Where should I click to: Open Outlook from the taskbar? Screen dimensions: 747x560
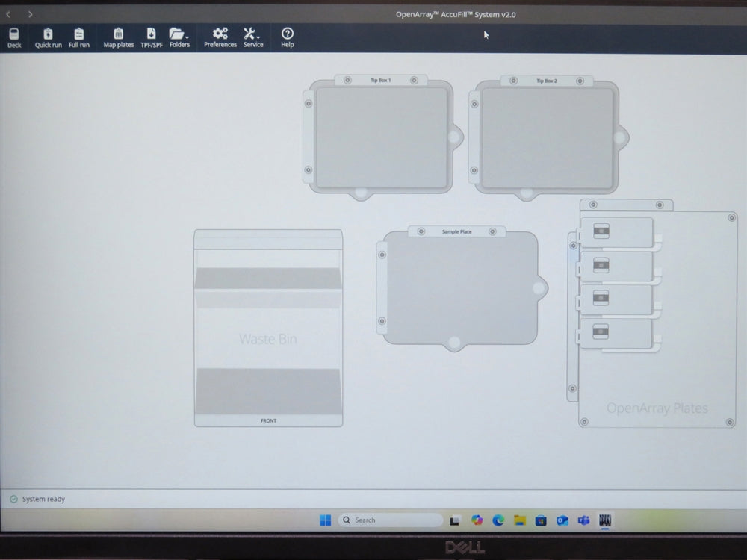562,520
